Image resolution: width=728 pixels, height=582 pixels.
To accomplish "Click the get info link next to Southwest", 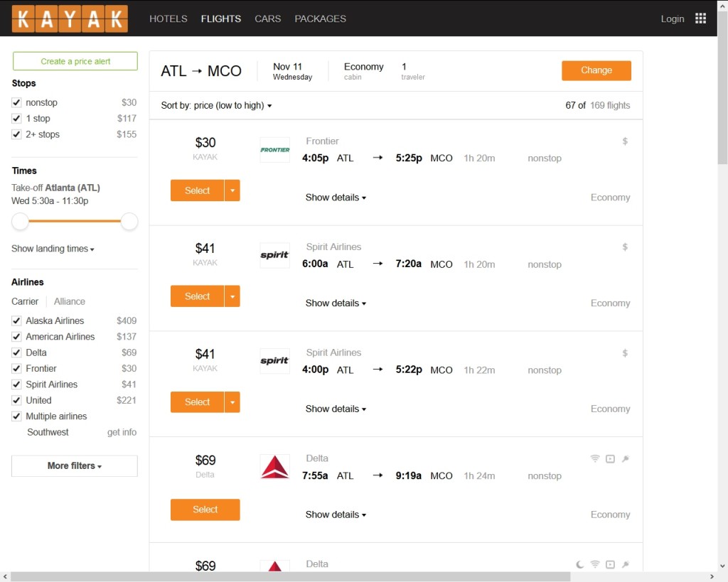I will (x=122, y=432).
